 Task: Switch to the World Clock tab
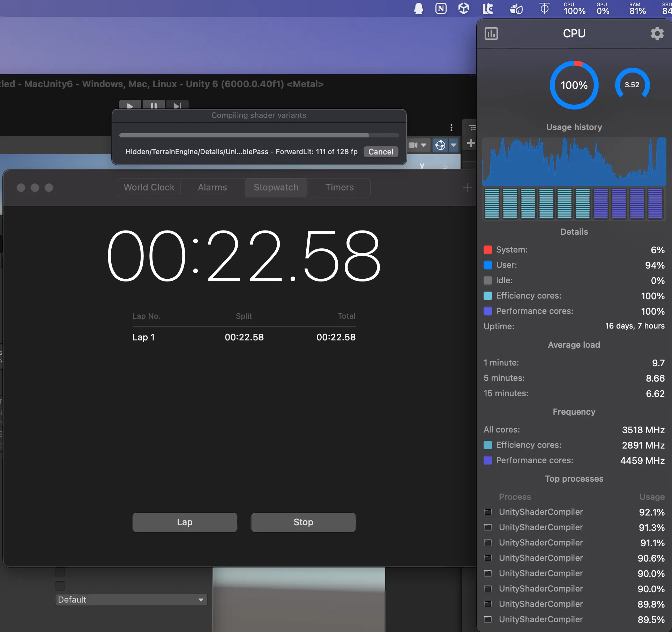click(x=149, y=187)
